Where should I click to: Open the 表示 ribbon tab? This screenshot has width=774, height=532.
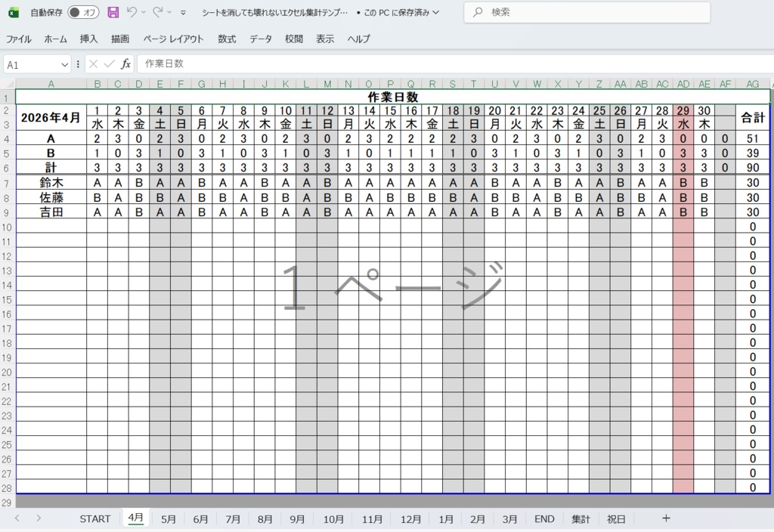point(325,39)
